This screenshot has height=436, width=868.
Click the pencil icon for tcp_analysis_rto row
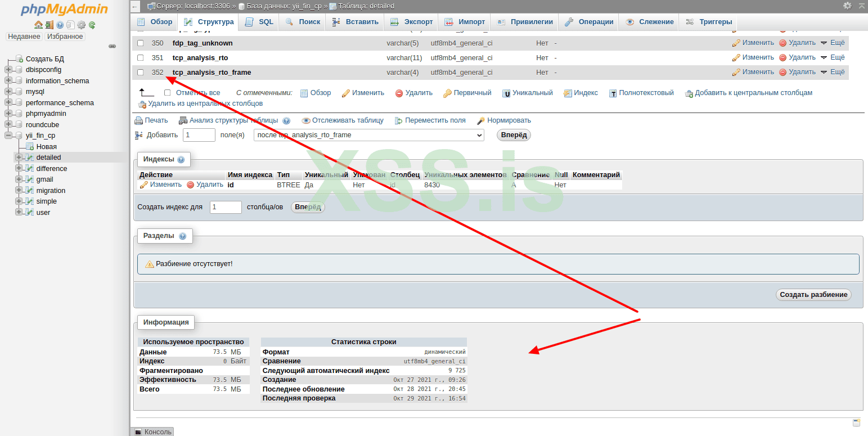[736, 57]
